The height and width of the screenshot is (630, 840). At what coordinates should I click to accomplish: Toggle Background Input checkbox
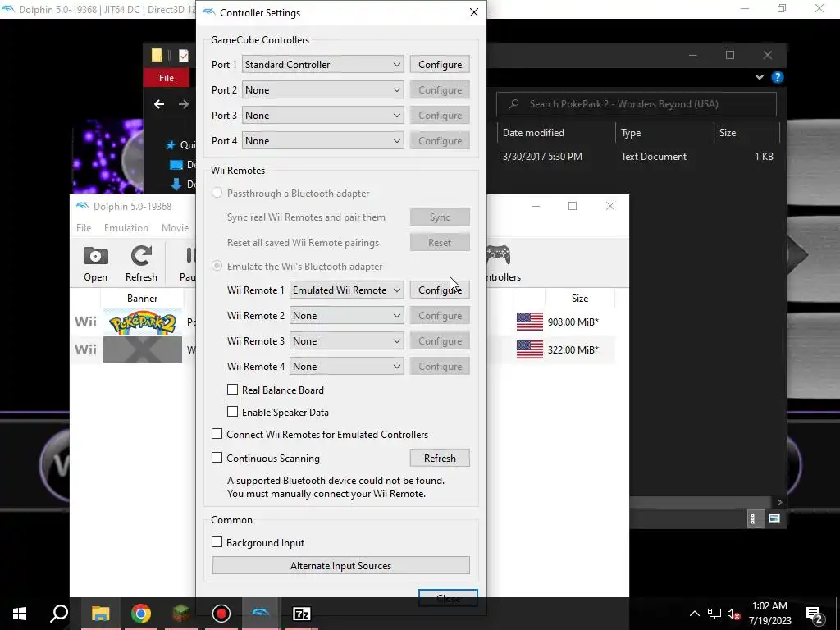pos(217,542)
